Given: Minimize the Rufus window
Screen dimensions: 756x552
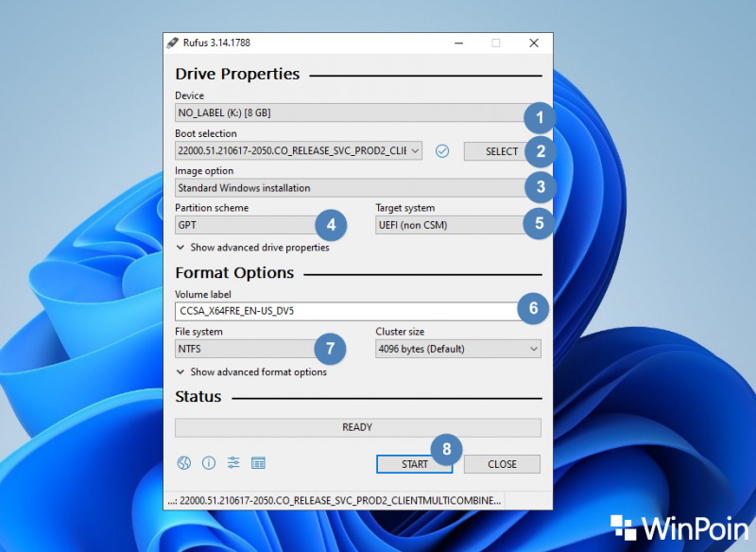Looking at the screenshot, I should (459, 43).
